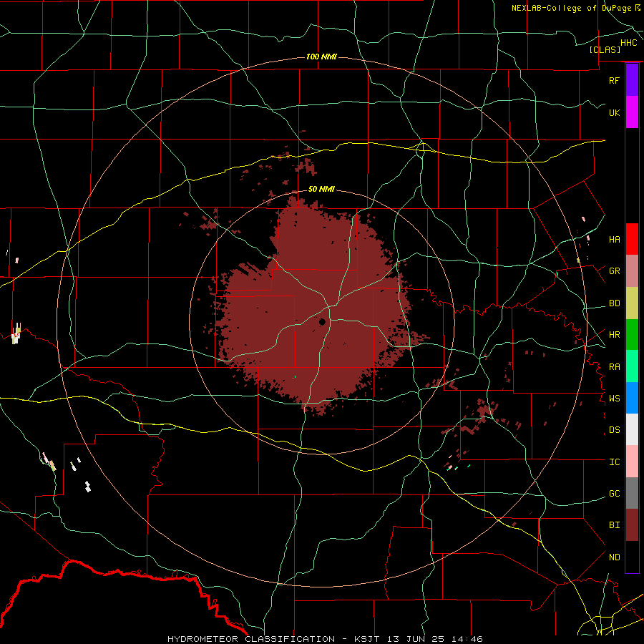Click the NEXLAB-College of DuPage text
Viewport: 644px width, 644px height.
click(571, 8)
